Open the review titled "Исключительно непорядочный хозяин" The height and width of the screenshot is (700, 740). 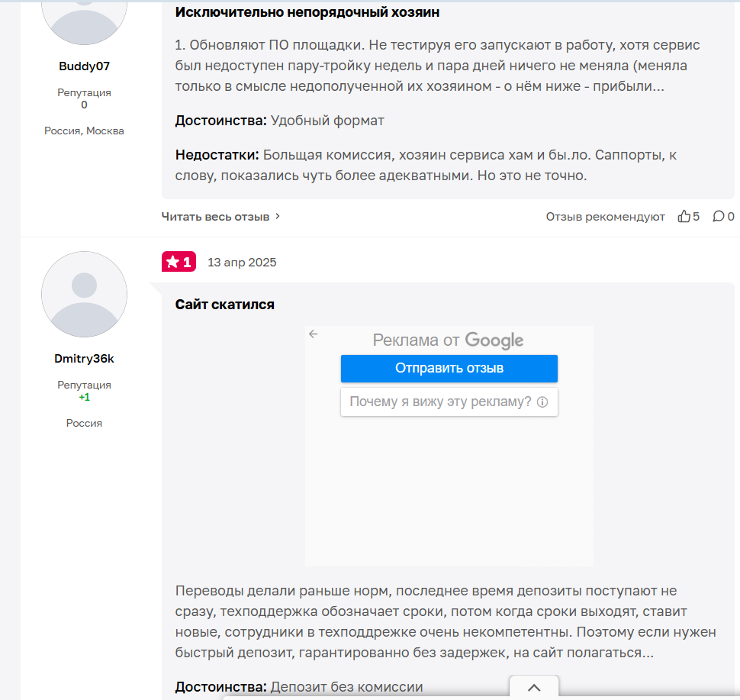307,12
